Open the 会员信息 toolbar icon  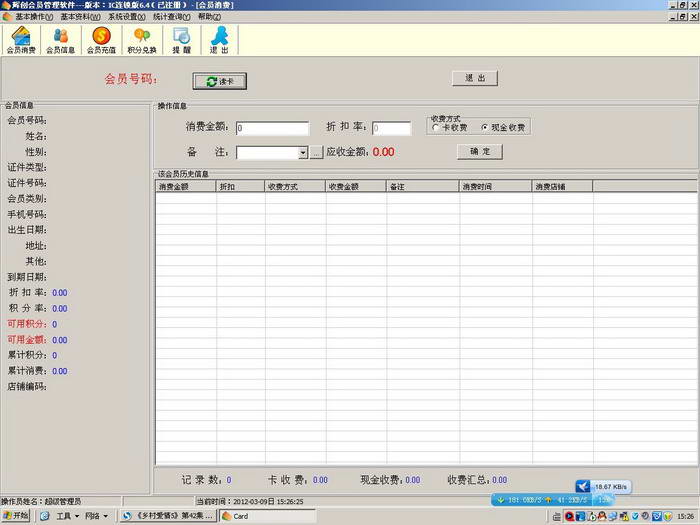pos(61,40)
